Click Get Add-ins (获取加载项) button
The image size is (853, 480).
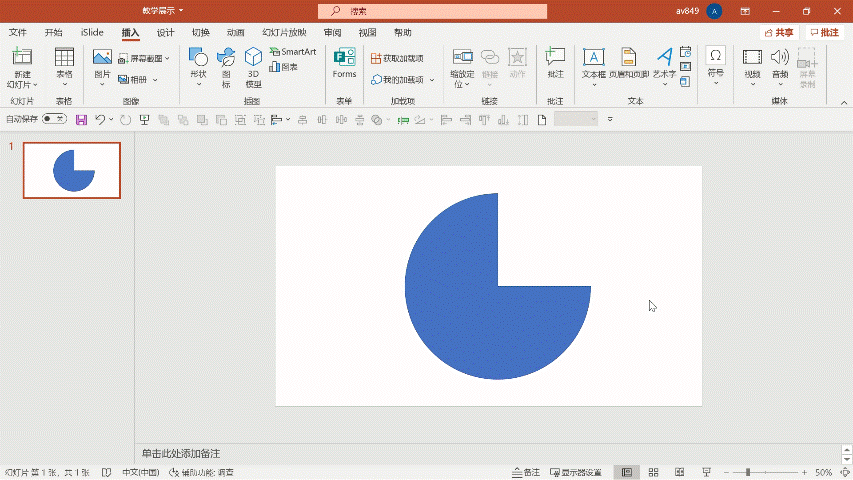pyautogui.click(x=397, y=58)
